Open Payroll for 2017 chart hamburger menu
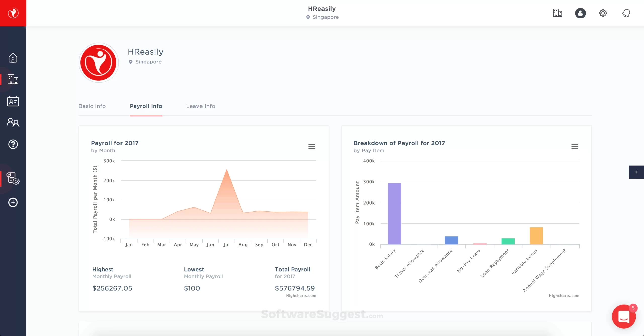Screen dimensions: 644x336 click(x=312, y=147)
